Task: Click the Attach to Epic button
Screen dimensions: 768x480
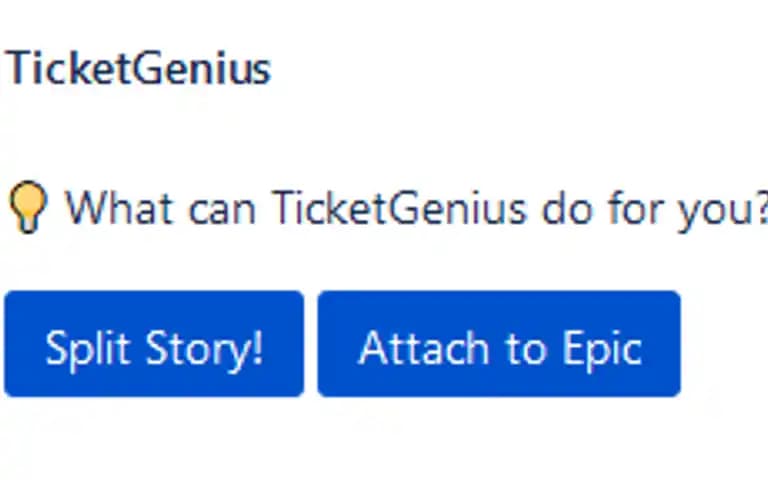Action: [x=499, y=344]
